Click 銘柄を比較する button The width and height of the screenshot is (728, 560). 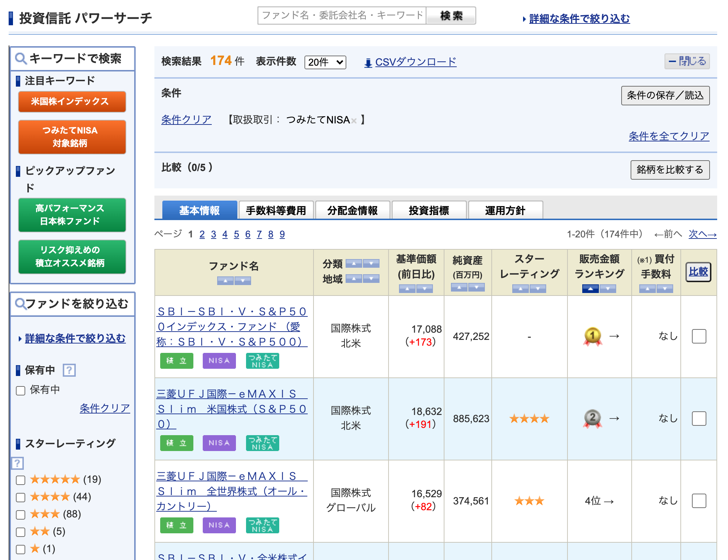tap(670, 170)
